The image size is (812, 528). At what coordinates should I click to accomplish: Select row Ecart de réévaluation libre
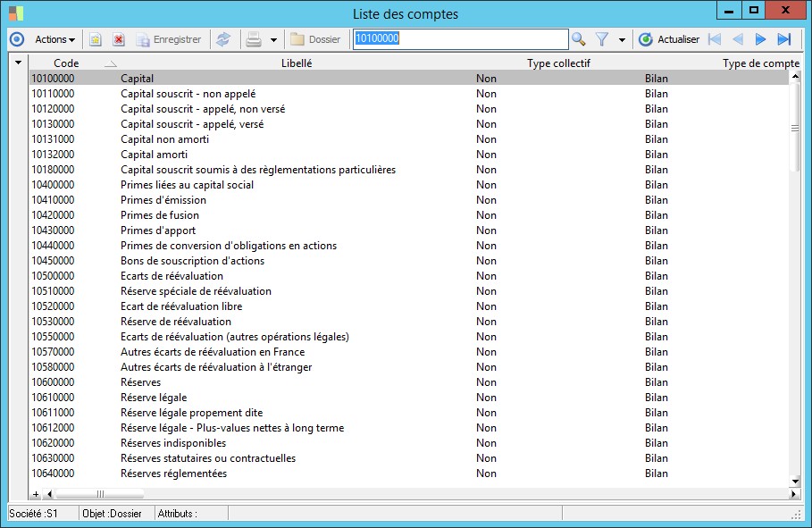(409, 306)
